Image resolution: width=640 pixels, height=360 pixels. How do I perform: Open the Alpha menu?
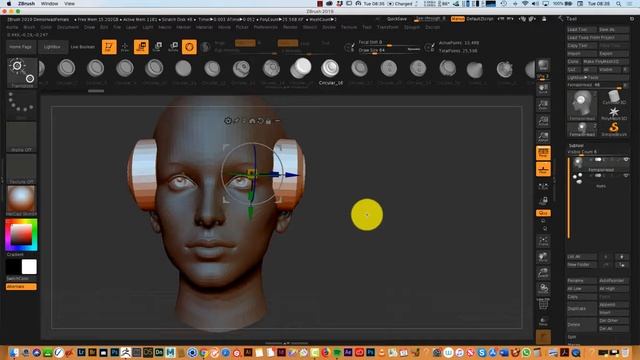pos(12,27)
